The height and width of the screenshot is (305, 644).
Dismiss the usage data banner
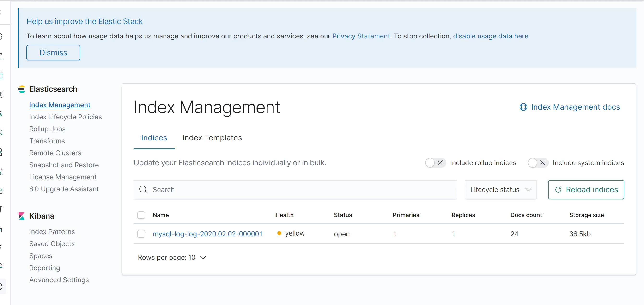[x=53, y=53]
